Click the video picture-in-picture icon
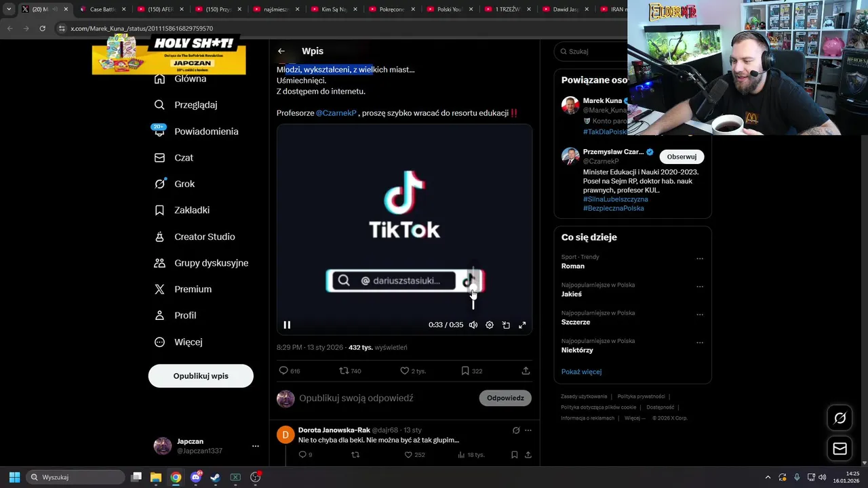The image size is (868, 488). click(x=506, y=325)
